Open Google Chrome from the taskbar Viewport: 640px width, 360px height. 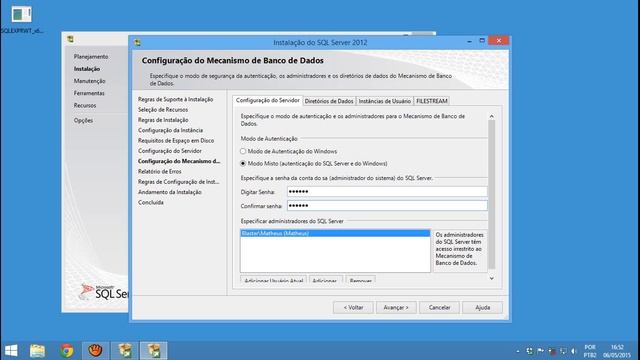click(67, 351)
